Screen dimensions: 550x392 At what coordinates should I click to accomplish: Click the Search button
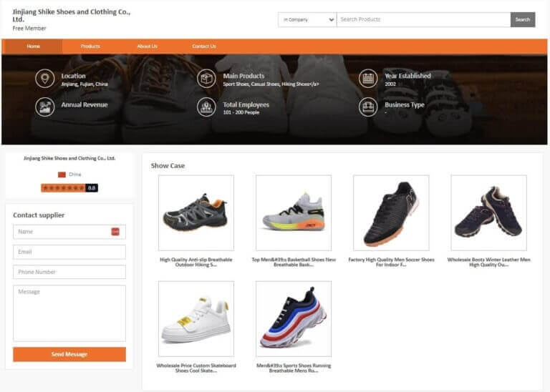pos(523,19)
